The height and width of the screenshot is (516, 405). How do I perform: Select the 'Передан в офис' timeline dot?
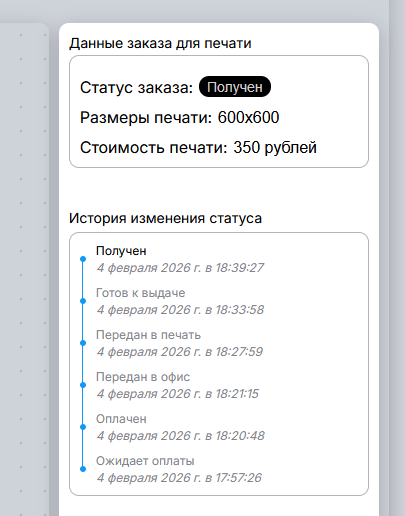(83, 385)
